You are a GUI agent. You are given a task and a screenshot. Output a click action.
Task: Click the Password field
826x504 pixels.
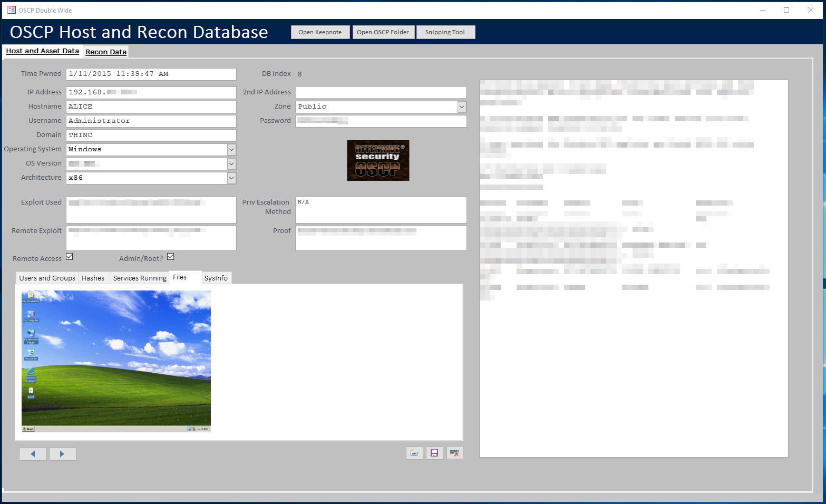pyautogui.click(x=381, y=121)
